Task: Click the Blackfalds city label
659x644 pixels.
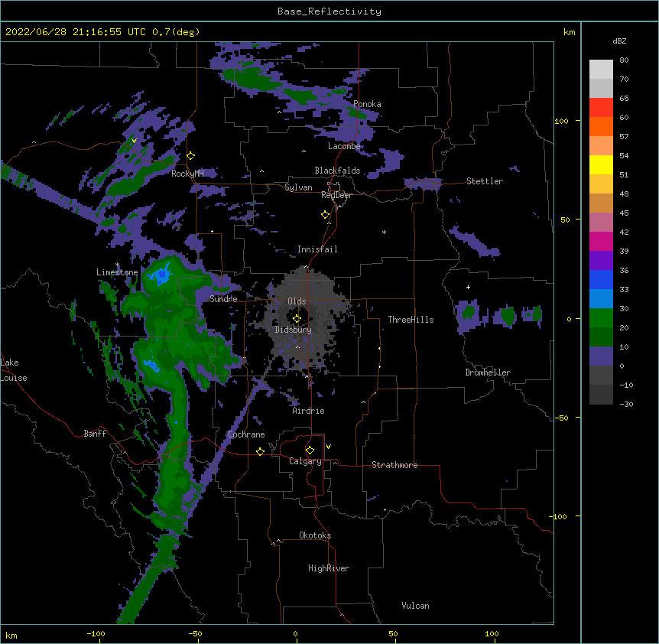Action: pos(337,171)
